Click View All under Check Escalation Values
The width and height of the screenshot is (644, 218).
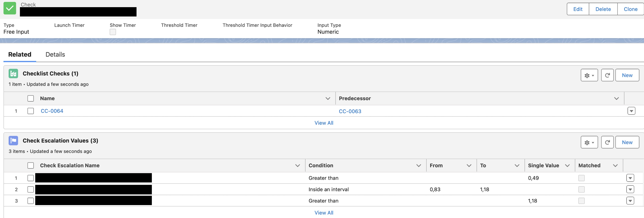[x=324, y=213]
